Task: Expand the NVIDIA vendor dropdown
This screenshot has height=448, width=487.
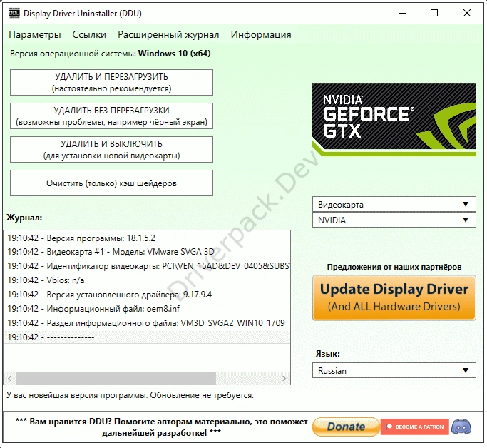Action: click(x=394, y=220)
